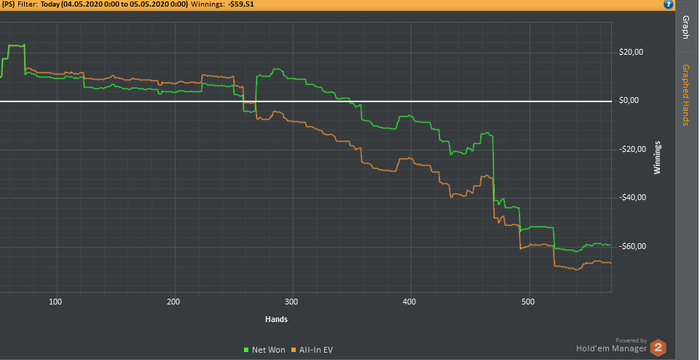Image resolution: width=700 pixels, height=360 pixels.
Task: Click the 100 hands x-axis label
Action: pyautogui.click(x=55, y=302)
